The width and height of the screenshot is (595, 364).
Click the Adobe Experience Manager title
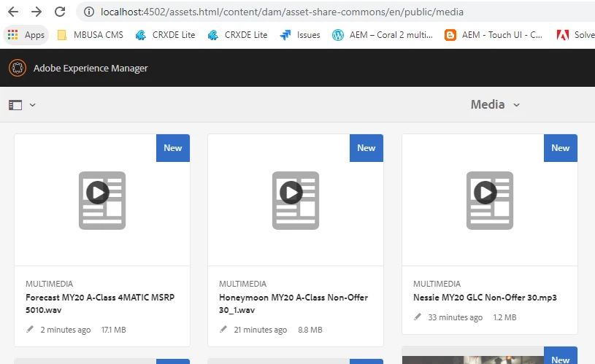coord(91,69)
